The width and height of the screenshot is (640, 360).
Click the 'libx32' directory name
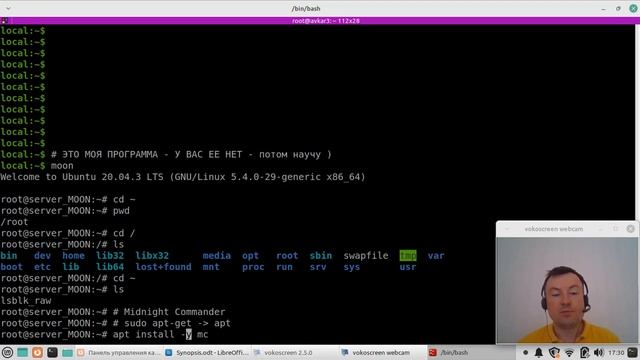tap(152, 256)
